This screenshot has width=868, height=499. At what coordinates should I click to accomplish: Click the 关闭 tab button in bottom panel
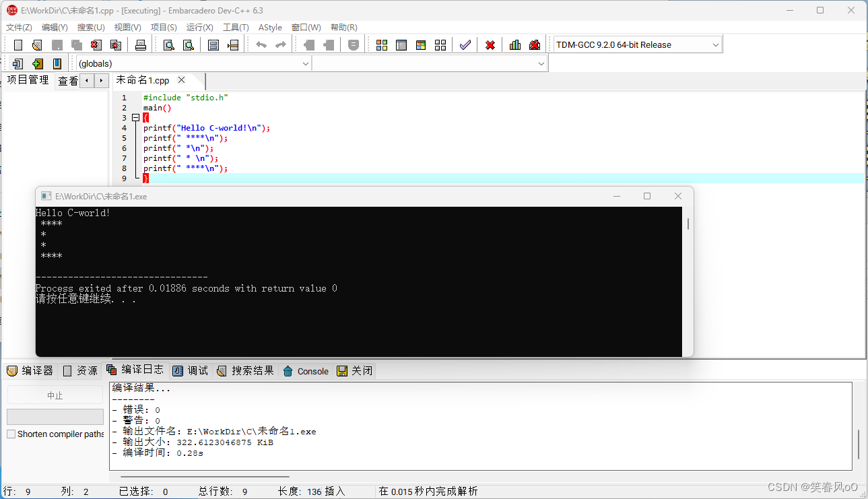(x=354, y=370)
